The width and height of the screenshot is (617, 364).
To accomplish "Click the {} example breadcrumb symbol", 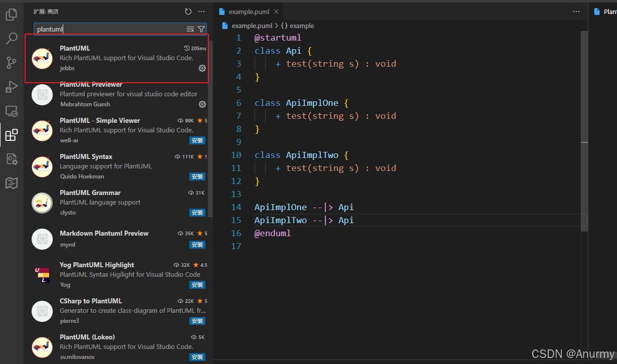I will click(297, 26).
